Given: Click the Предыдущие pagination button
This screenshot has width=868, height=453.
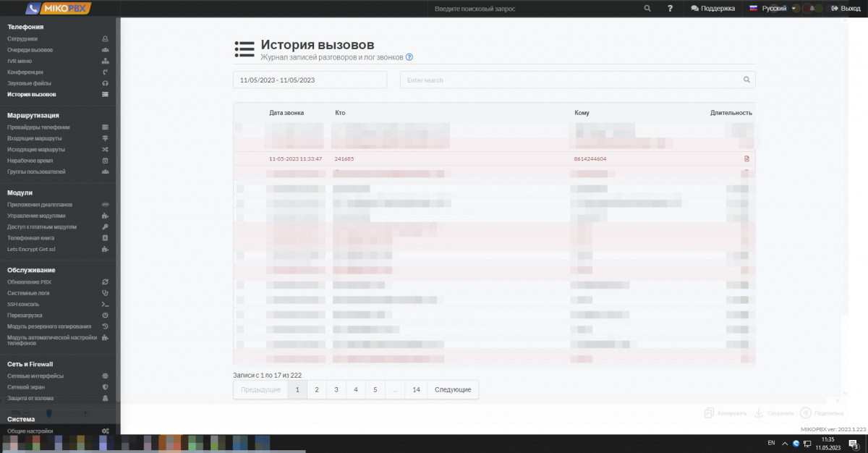Looking at the screenshot, I should click(x=260, y=389).
